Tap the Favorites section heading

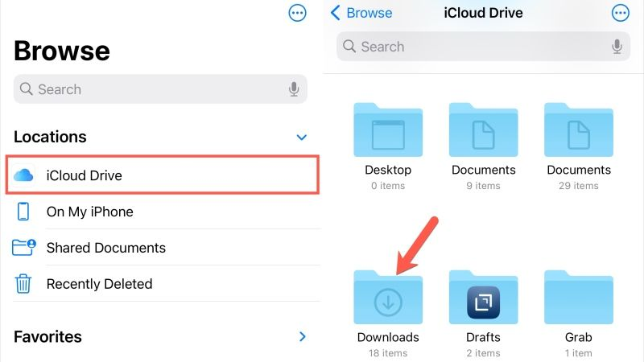(x=47, y=336)
